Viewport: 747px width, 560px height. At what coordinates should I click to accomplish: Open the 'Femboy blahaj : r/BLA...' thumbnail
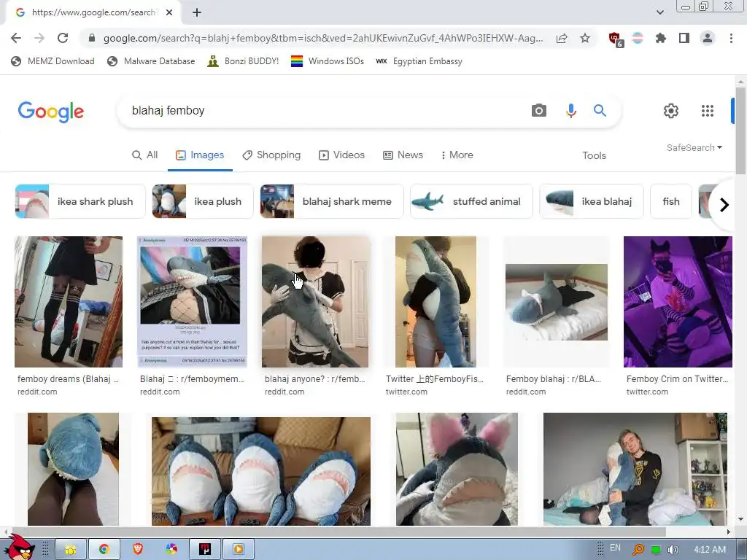coord(557,302)
